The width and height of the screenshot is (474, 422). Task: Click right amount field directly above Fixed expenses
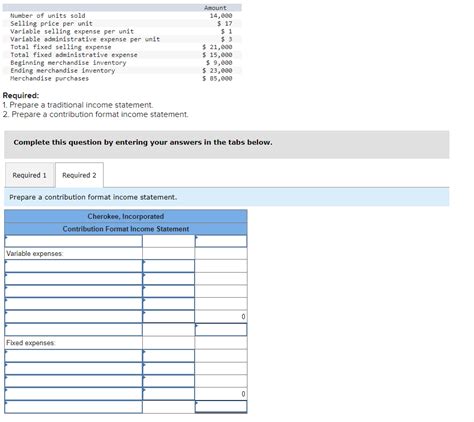pyautogui.click(x=221, y=330)
